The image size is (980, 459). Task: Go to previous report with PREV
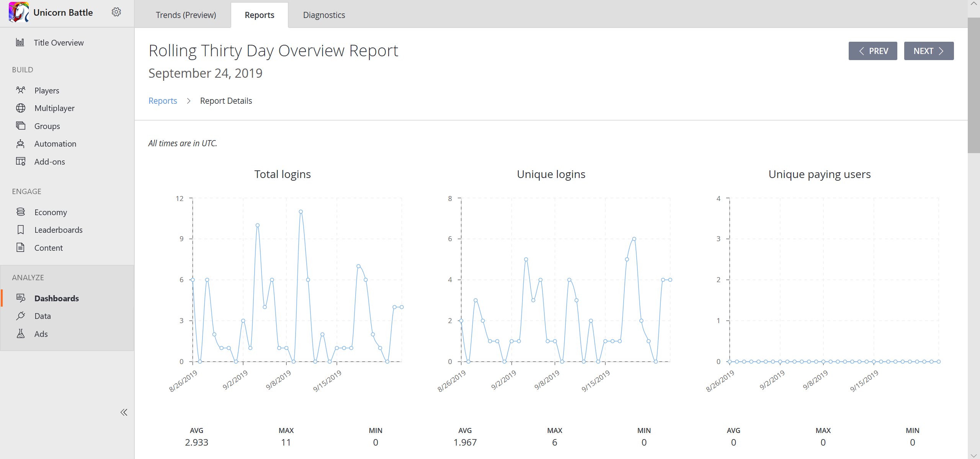click(x=873, y=51)
